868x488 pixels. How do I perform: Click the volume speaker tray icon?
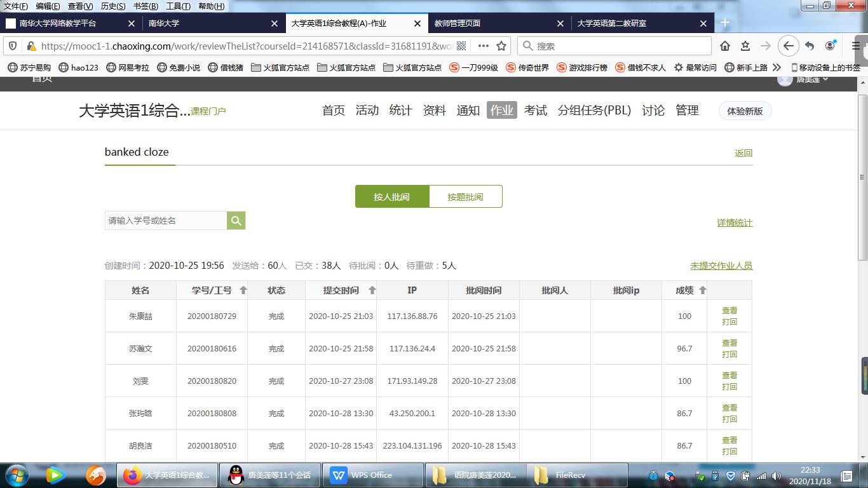tap(776, 476)
